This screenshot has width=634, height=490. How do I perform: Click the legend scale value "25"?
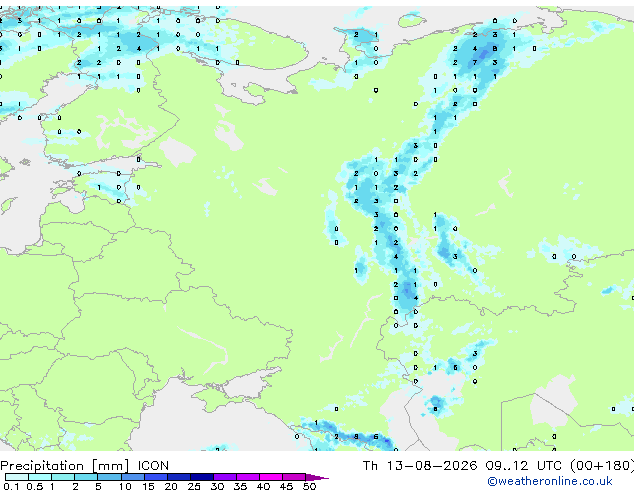pyautogui.click(x=194, y=486)
